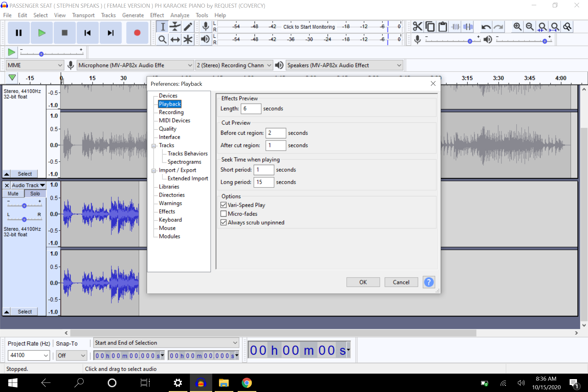Image resolution: width=588 pixels, height=392 pixels.
Task: Select Playback in the preferences list
Action: pyautogui.click(x=170, y=104)
